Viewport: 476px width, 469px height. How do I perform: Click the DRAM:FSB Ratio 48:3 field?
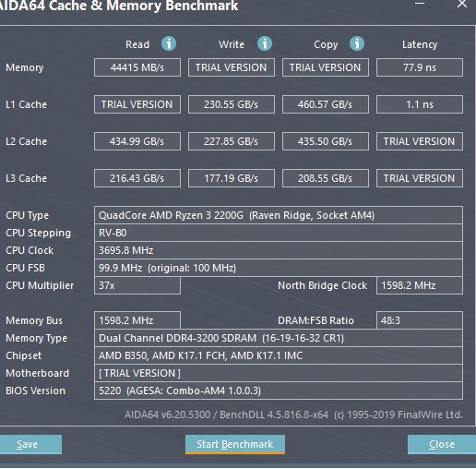(x=420, y=320)
